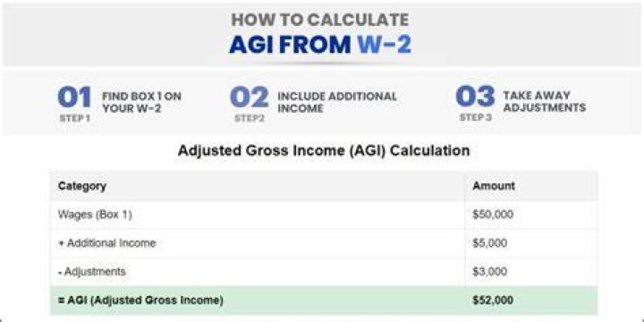The height and width of the screenshot is (322, 644).
Task: Select the 'Include Additional Income' step text
Action: click(x=337, y=102)
